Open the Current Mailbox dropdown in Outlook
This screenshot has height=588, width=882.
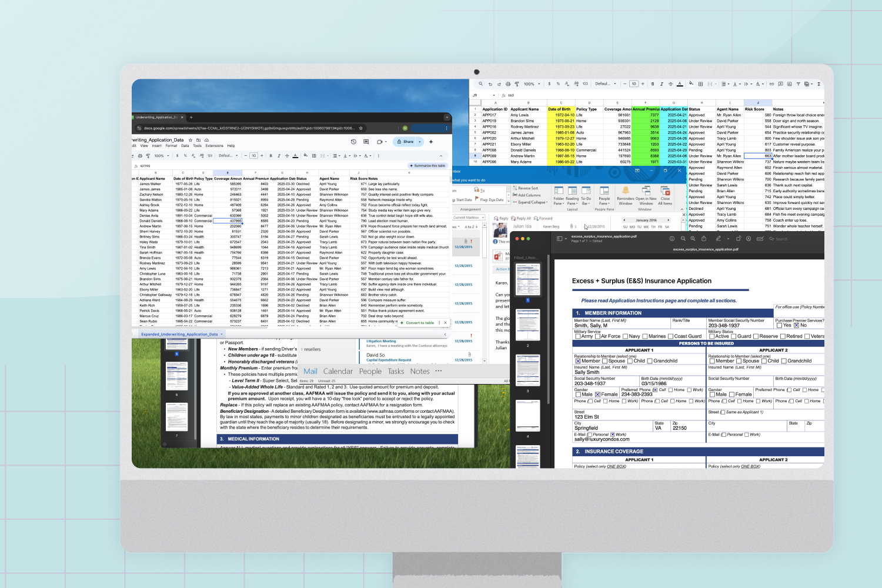pyautogui.click(x=469, y=218)
